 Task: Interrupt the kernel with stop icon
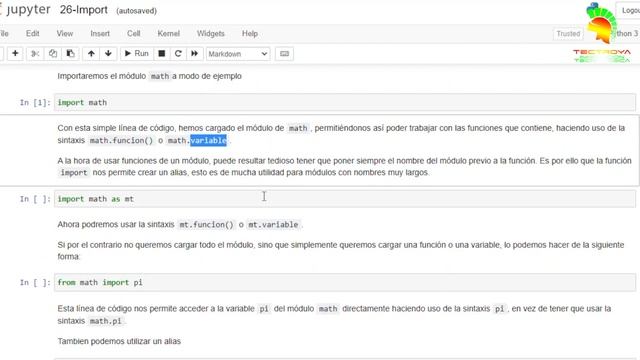click(162, 53)
